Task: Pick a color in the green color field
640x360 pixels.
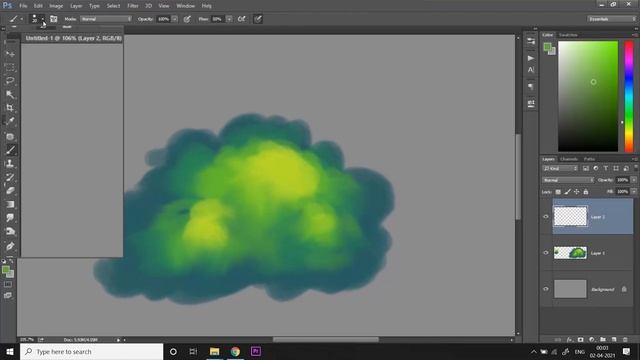Action: tap(588, 96)
